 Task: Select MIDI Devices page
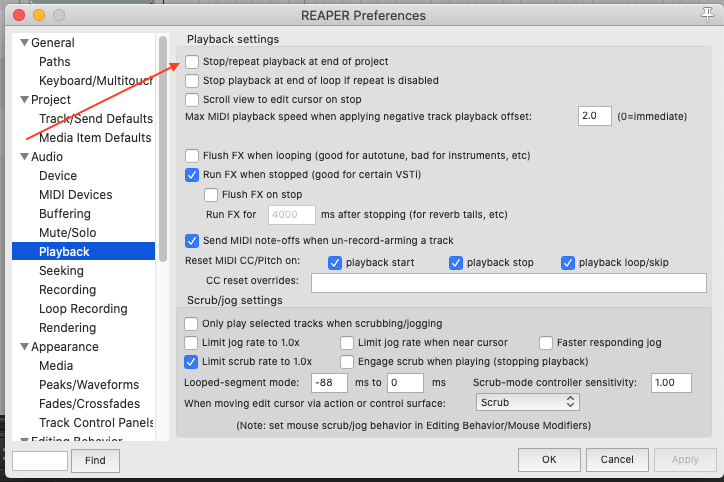point(76,194)
